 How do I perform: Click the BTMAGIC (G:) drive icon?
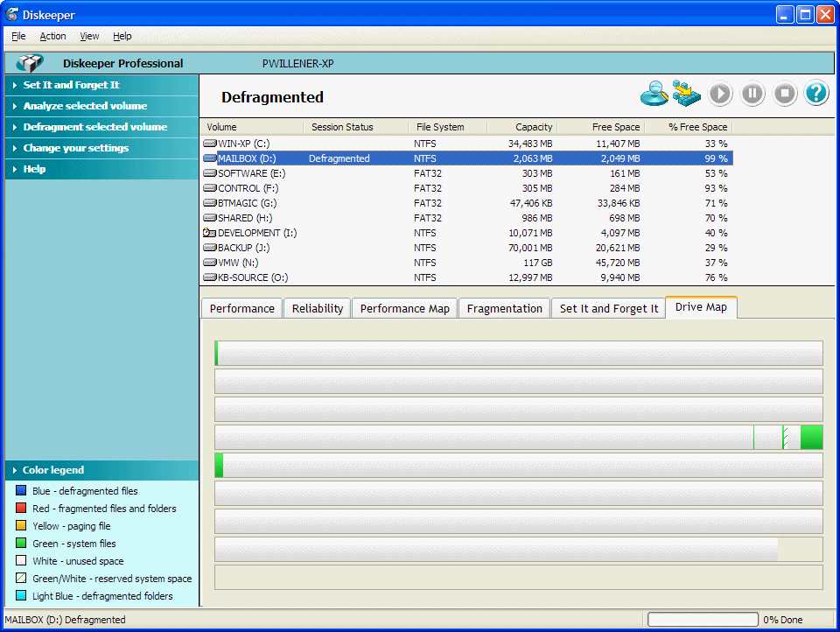point(209,203)
